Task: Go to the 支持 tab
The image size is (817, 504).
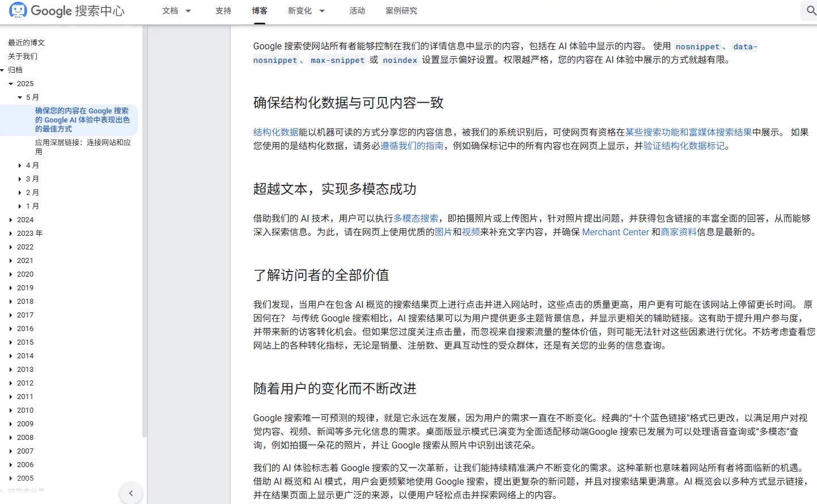Action: click(223, 11)
